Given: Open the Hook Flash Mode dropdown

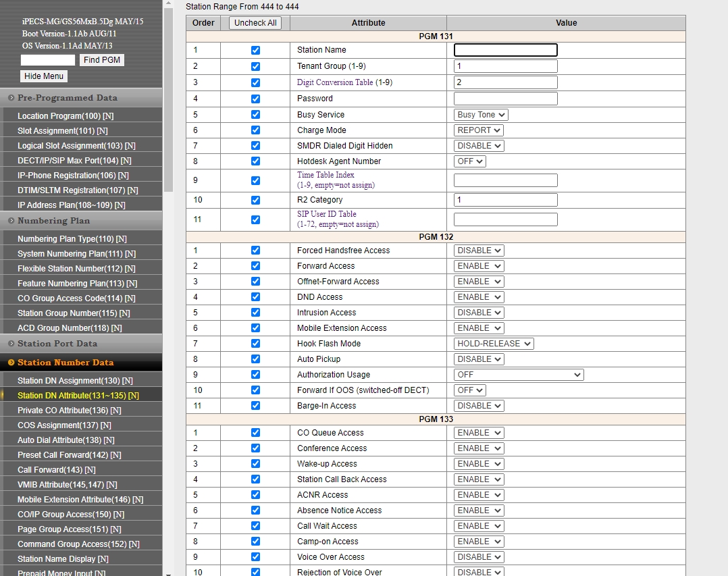Looking at the screenshot, I should coord(494,344).
